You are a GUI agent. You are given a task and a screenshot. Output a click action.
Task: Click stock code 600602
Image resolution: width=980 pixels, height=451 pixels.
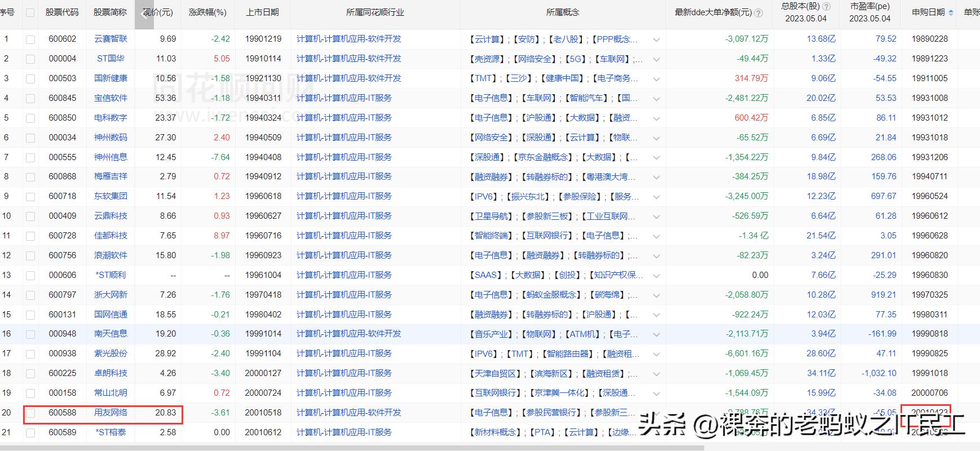click(63, 39)
